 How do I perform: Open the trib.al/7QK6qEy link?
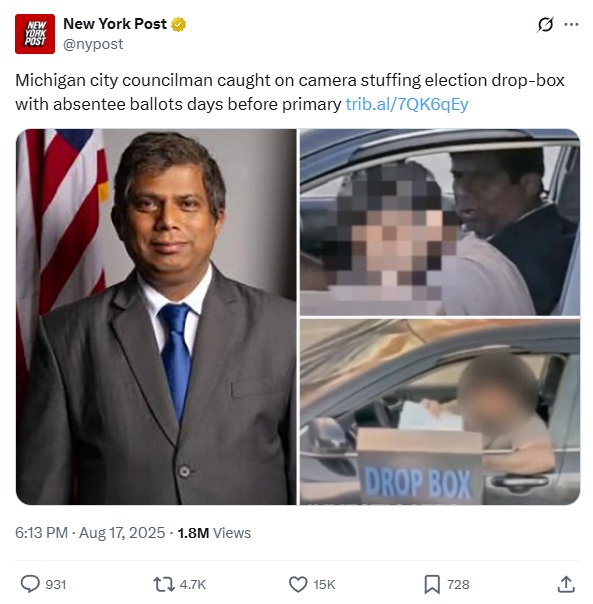[407, 104]
